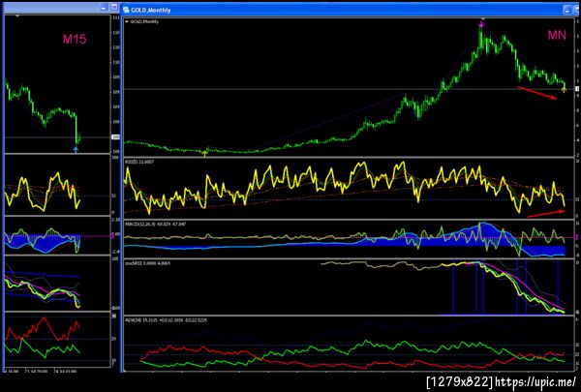
Task: Click the blue up arrow on M15 chart
Action: point(76,149)
